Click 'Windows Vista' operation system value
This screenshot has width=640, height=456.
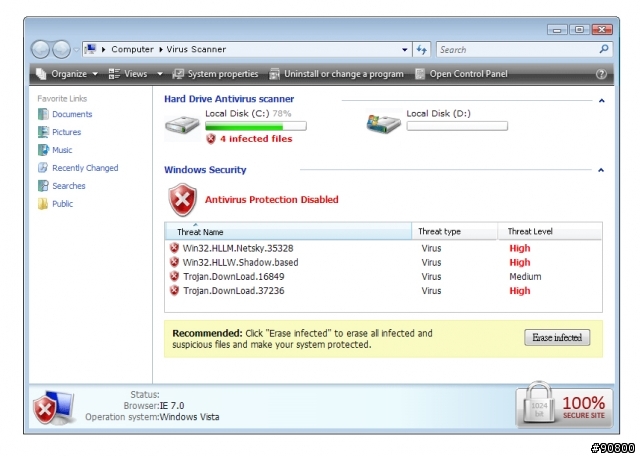click(x=189, y=417)
